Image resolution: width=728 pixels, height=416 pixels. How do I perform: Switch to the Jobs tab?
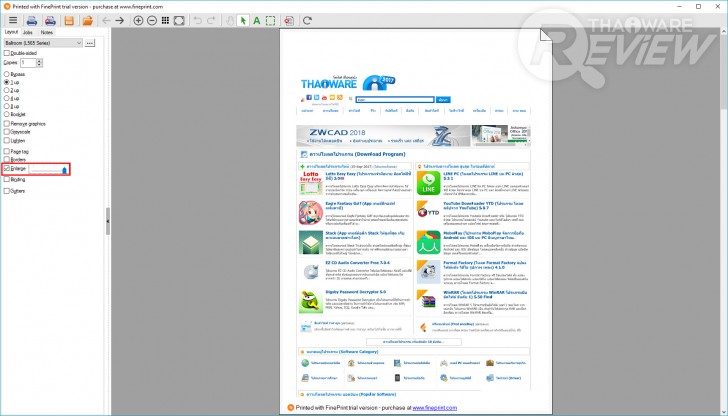[x=28, y=32]
